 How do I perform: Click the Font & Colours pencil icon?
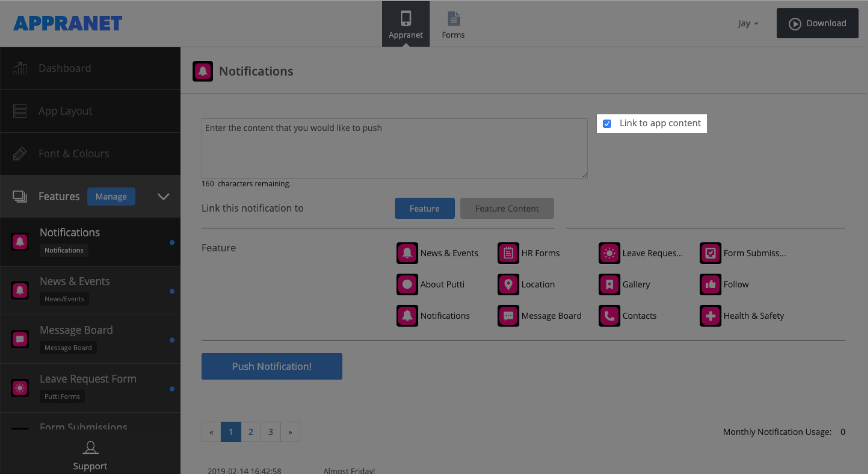[20, 154]
